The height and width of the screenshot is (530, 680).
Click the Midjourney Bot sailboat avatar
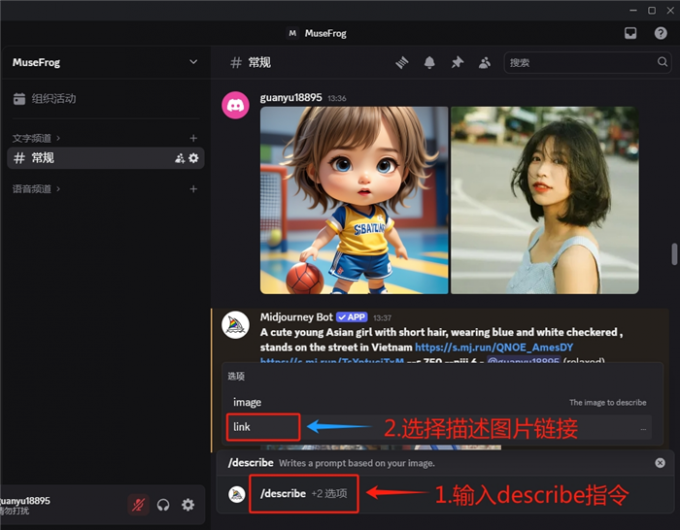pyautogui.click(x=235, y=325)
